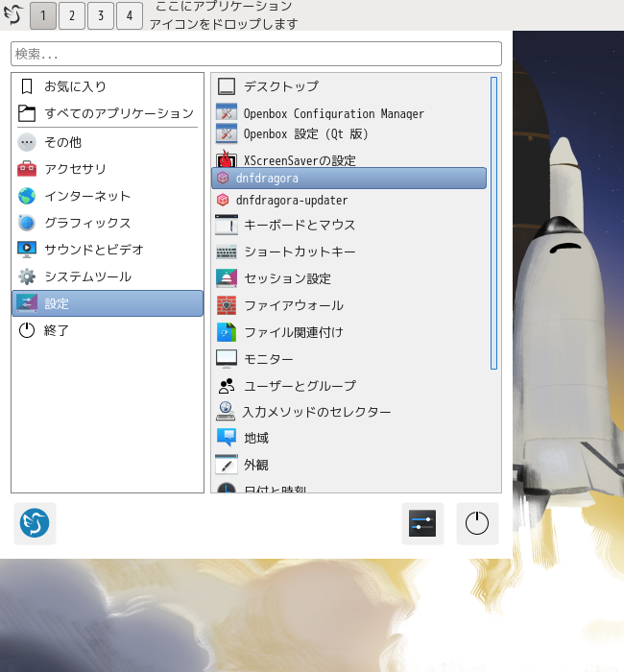The image size is (624, 672).
Task: Open モニター settings
Action: [x=349, y=359]
